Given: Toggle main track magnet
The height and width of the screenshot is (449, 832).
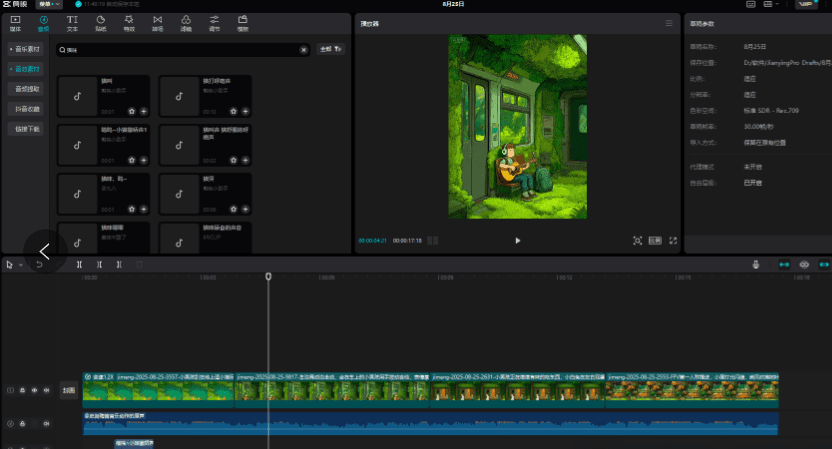Looking at the screenshot, I should 784,264.
